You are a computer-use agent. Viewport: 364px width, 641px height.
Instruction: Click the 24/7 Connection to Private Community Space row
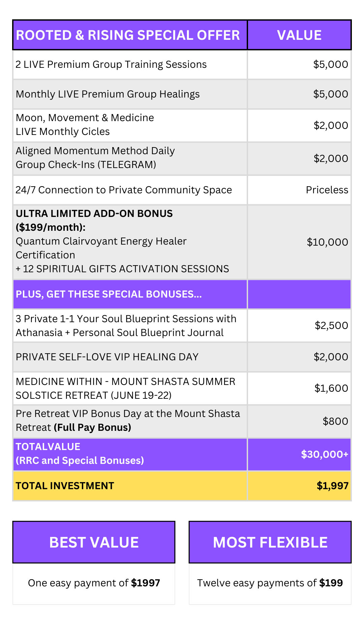[124, 190]
